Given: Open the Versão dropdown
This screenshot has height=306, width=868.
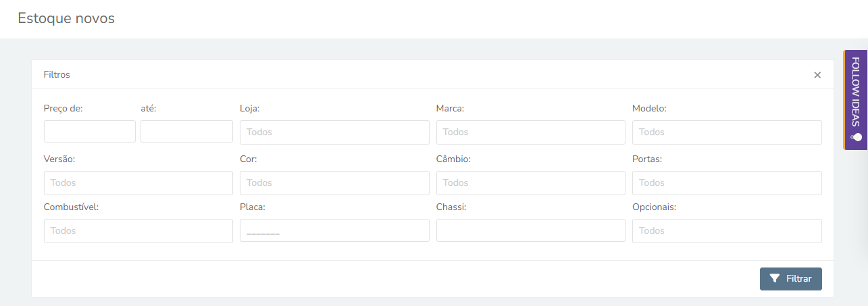Looking at the screenshot, I should click(x=138, y=183).
